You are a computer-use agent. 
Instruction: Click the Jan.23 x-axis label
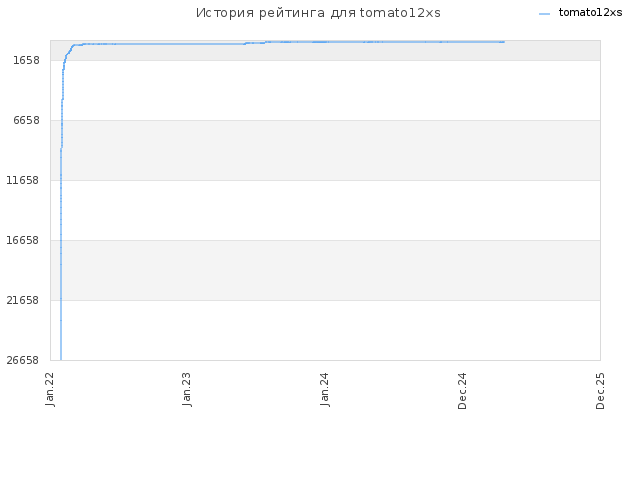tap(187, 389)
